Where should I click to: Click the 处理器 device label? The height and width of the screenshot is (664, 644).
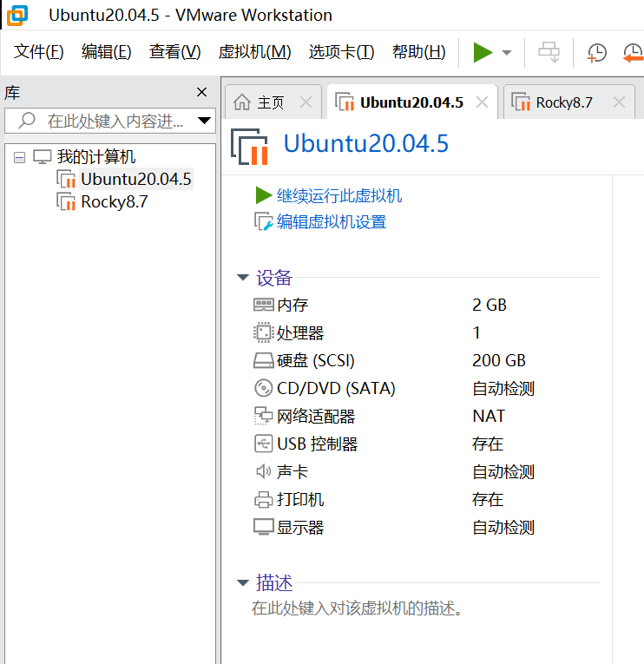click(300, 332)
